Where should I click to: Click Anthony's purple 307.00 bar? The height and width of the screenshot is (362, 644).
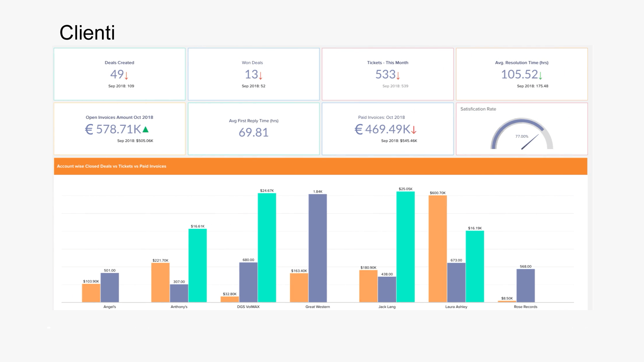(179, 293)
